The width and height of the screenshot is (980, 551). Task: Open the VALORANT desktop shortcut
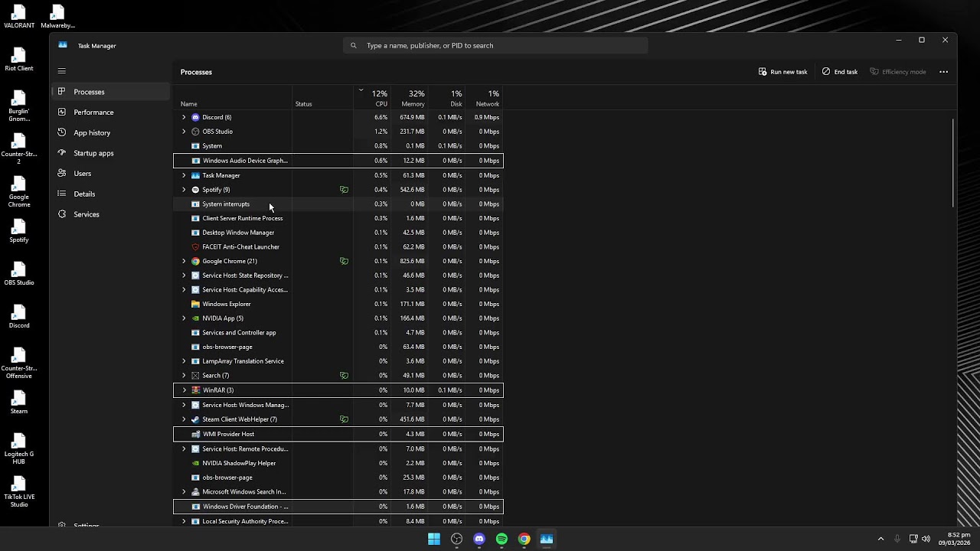point(19,17)
